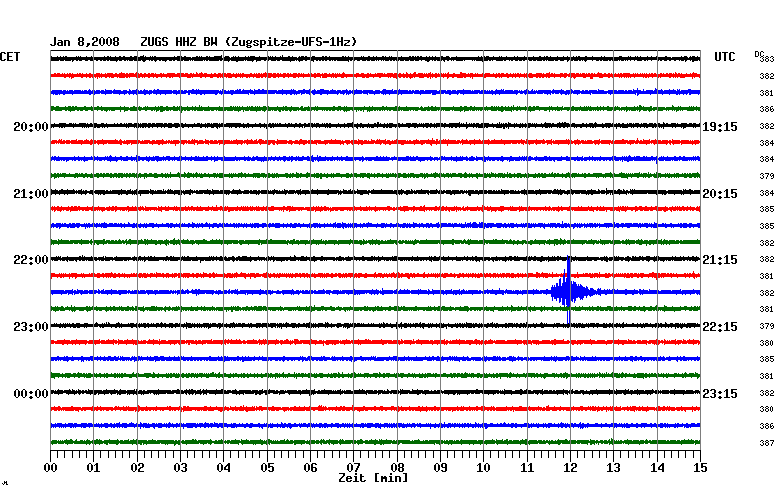The width and height of the screenshot is (780, 494).
Task: Click the "(Zugspitze-UFS-1Hz)" title text
Action: coord(291,42)
